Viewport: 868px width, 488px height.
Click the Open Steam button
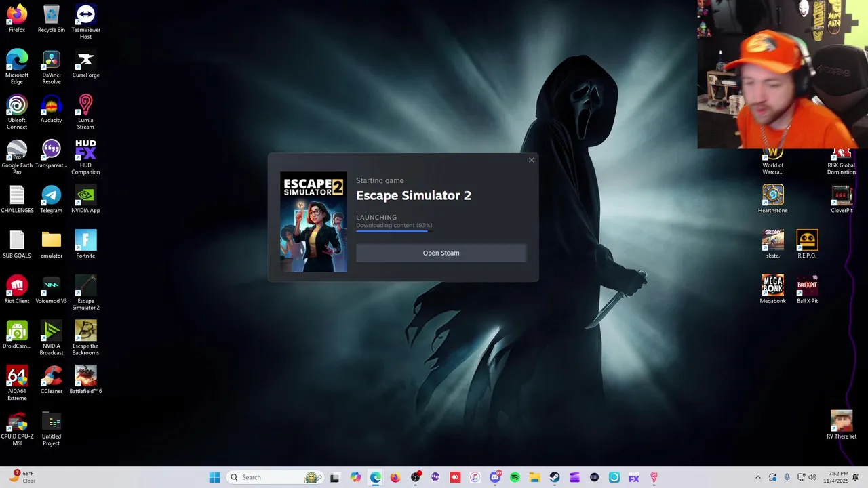click(x=441, y=253)
